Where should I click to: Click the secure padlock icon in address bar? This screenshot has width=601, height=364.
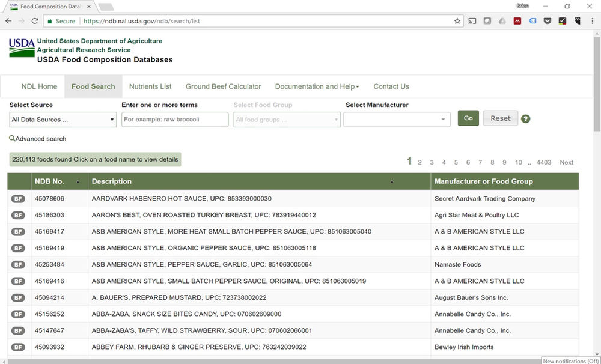pos(49,21)
